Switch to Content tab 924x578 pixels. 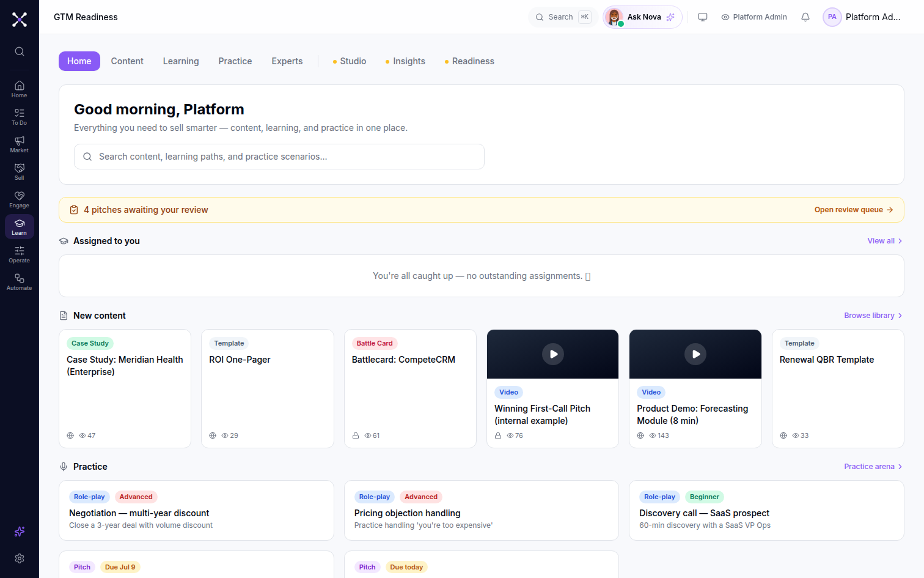127,61
